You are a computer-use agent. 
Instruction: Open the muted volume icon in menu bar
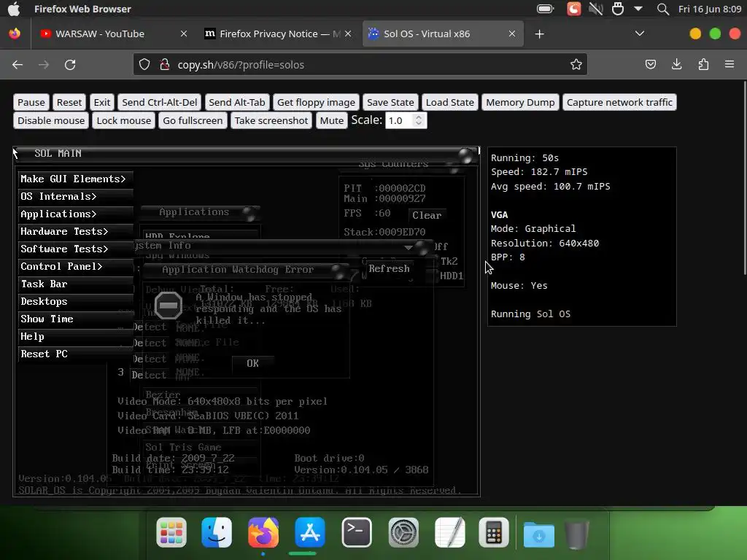coord(595,9)
